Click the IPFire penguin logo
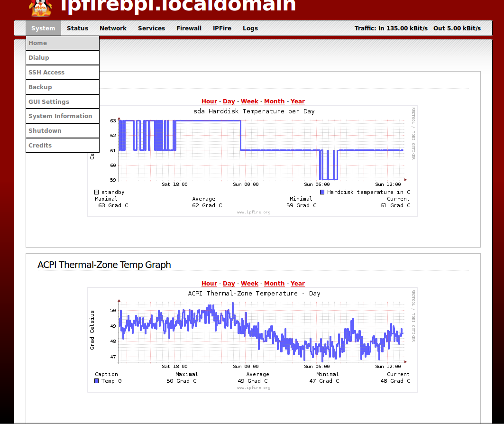504x424 pixels. [x=40, y=8]
